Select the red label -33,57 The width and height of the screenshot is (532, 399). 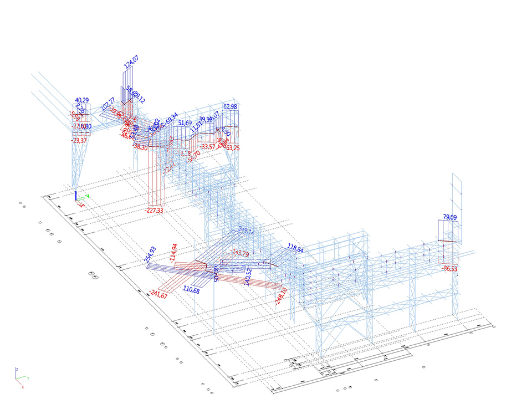(208, 146)
